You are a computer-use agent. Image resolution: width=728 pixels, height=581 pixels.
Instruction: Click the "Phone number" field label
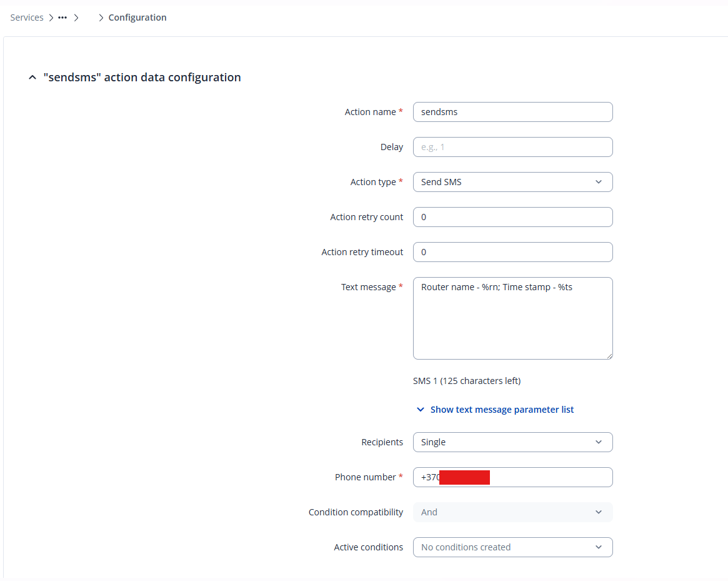coord(365,477)
